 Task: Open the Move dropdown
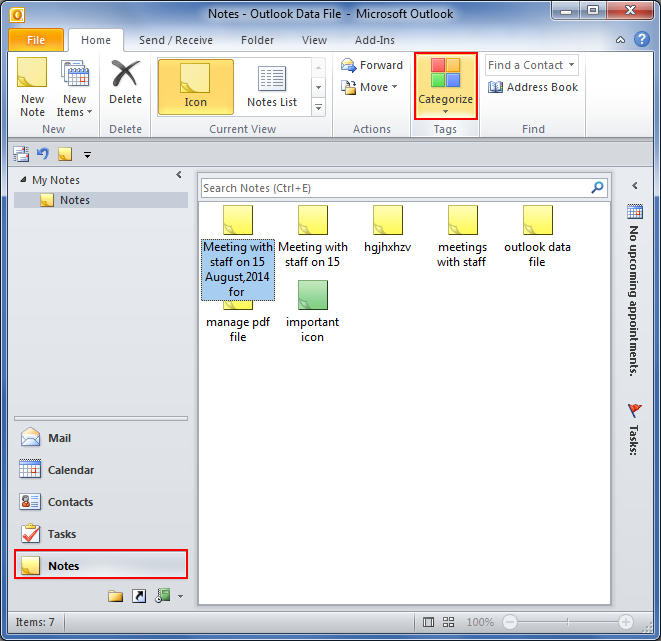(369, 87)
